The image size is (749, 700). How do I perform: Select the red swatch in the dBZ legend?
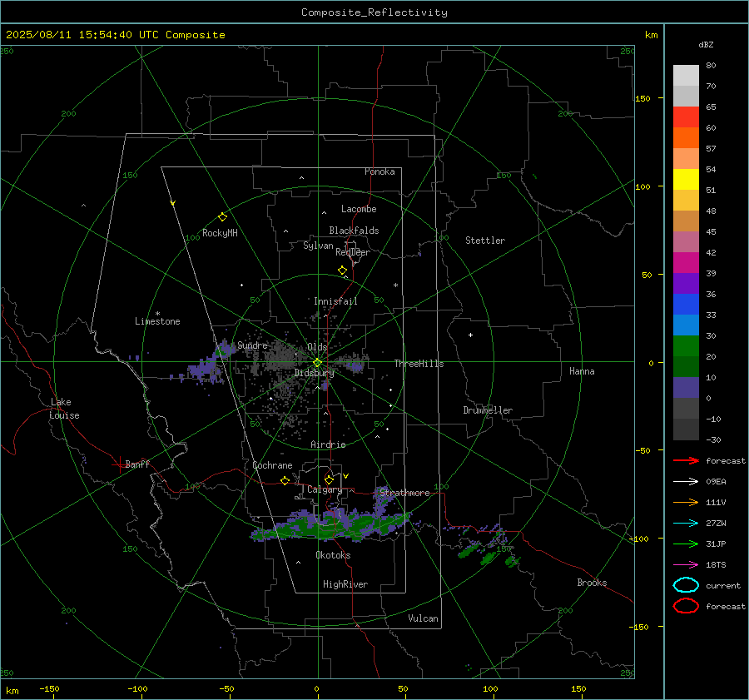point(686,117)
